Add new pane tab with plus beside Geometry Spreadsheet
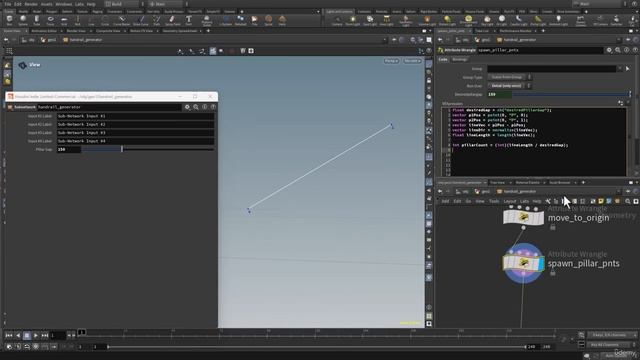The height and width of the screenshot is (360, 640). tap(208, 31)
